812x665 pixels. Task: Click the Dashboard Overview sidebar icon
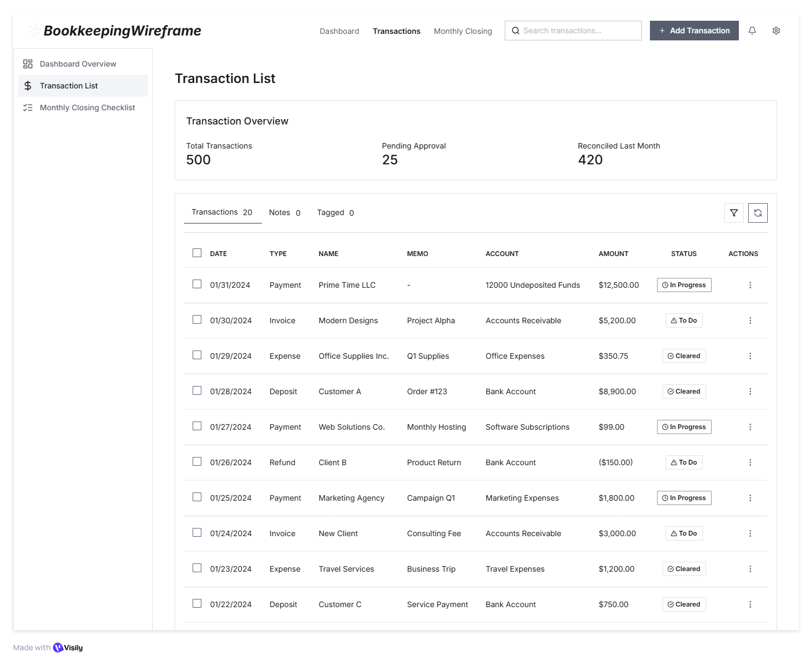(x=28, y=64)
